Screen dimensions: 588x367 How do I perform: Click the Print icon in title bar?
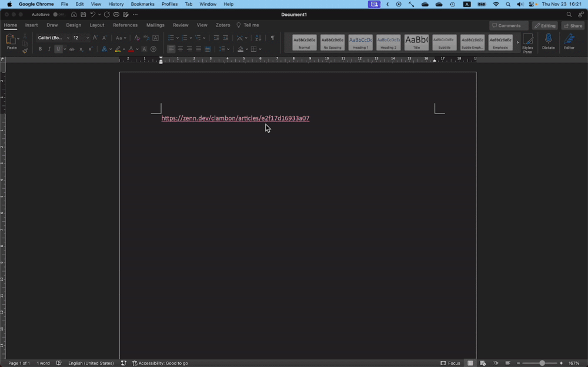[x=116, y=14]
